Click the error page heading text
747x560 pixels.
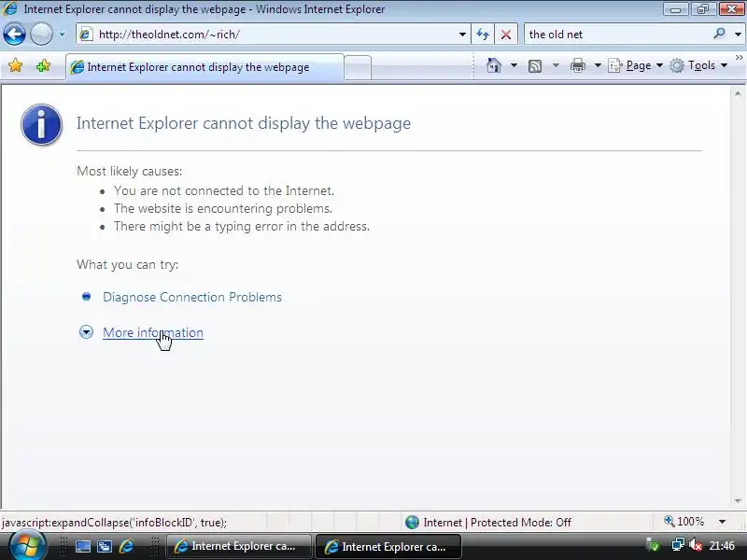[244, 123]
